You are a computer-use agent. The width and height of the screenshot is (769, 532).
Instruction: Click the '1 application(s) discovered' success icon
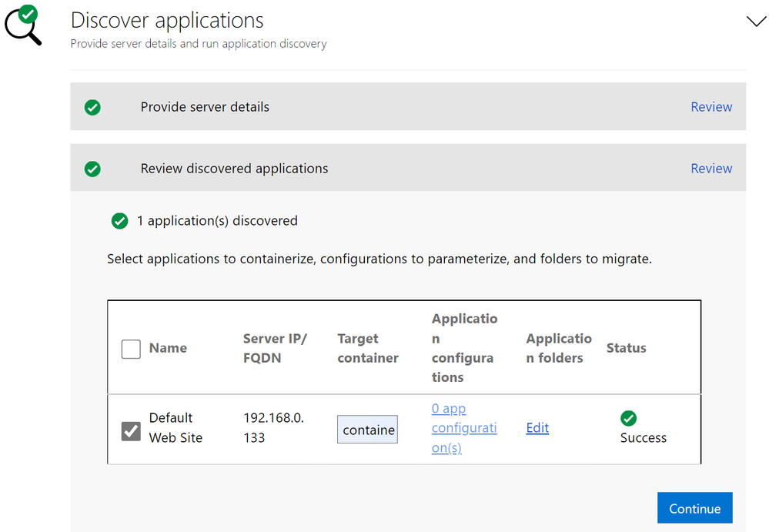(119, 221)
